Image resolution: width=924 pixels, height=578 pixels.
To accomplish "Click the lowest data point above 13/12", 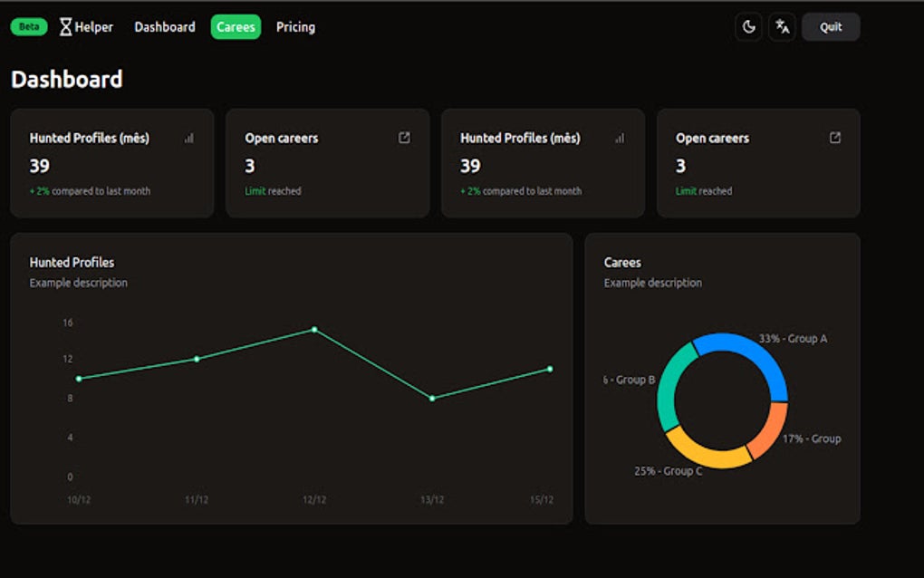I will tap(432, 399).
